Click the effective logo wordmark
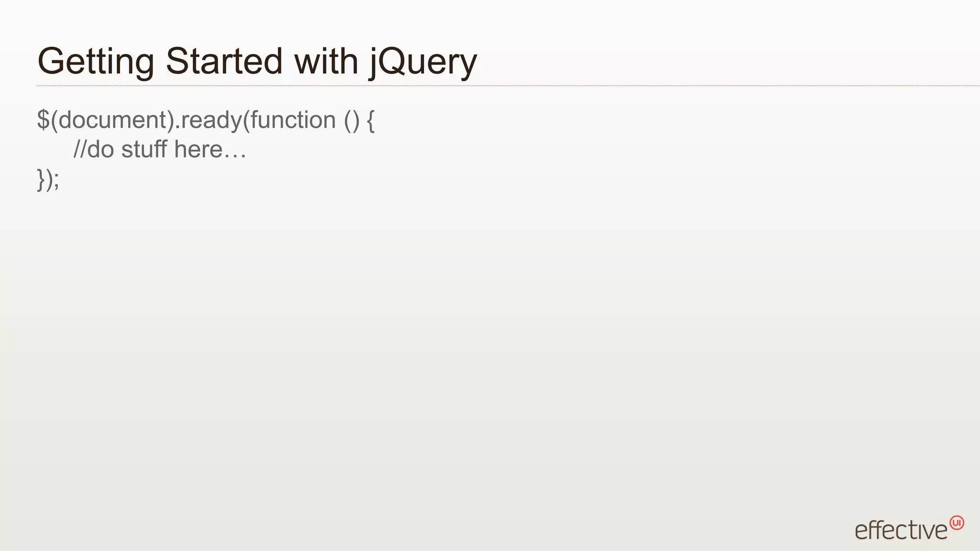This screenshot has width=980, height=551. tap(901, 530)
